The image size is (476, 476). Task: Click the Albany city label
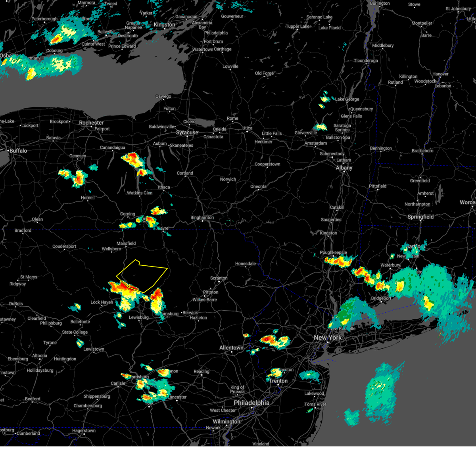point(344,168)
